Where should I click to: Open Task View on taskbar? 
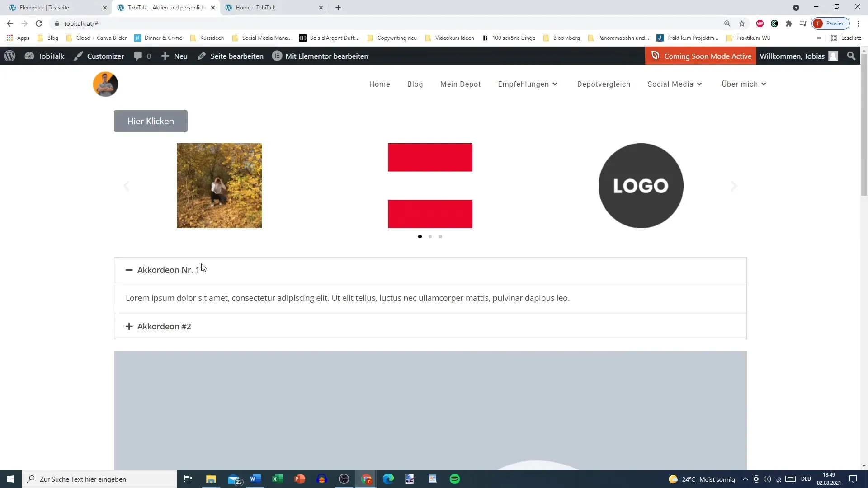(x=188, y=479)
